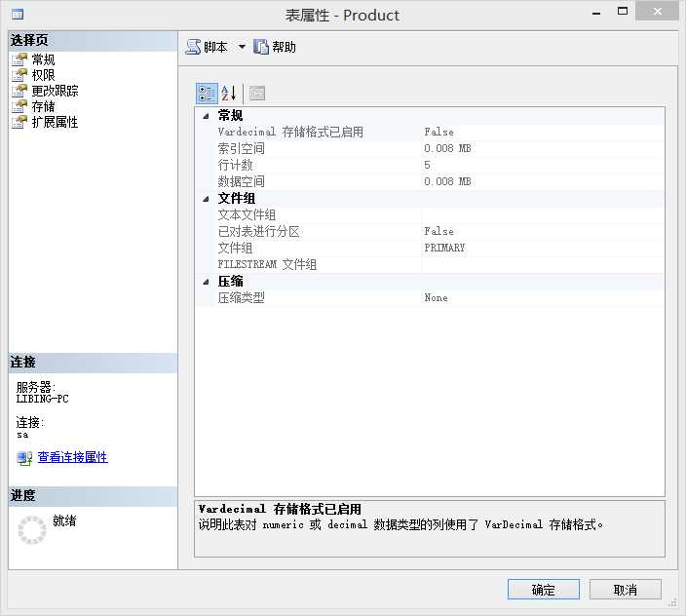Click the 帮助 help icon

point(261,47)
